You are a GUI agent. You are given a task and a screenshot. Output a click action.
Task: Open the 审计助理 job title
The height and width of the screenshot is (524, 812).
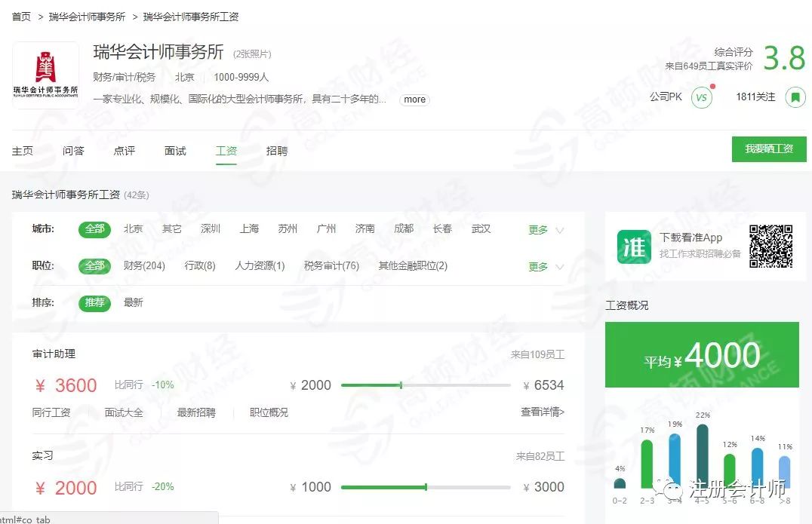pos(54,354)
